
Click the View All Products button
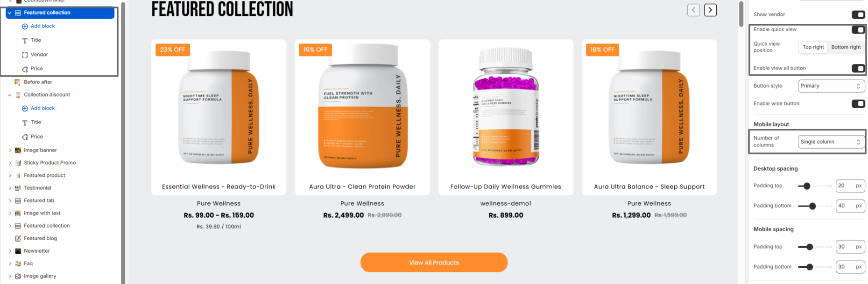tap(434, 263)
